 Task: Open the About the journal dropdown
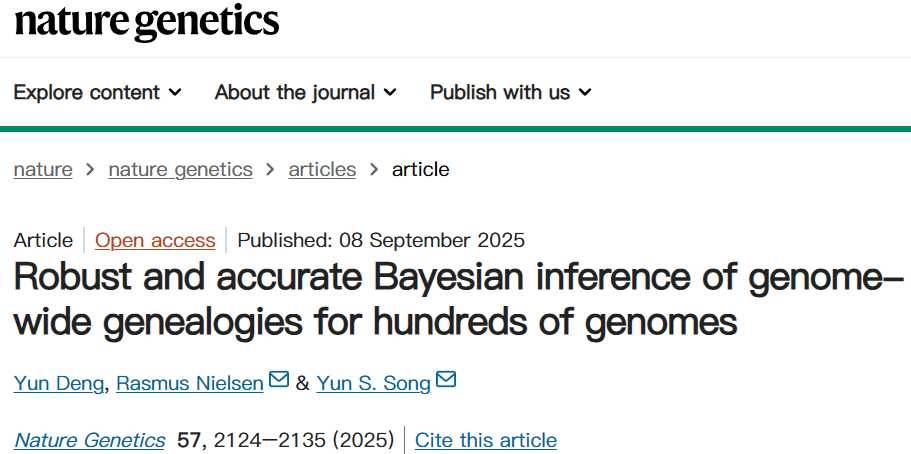click(305, 92)
